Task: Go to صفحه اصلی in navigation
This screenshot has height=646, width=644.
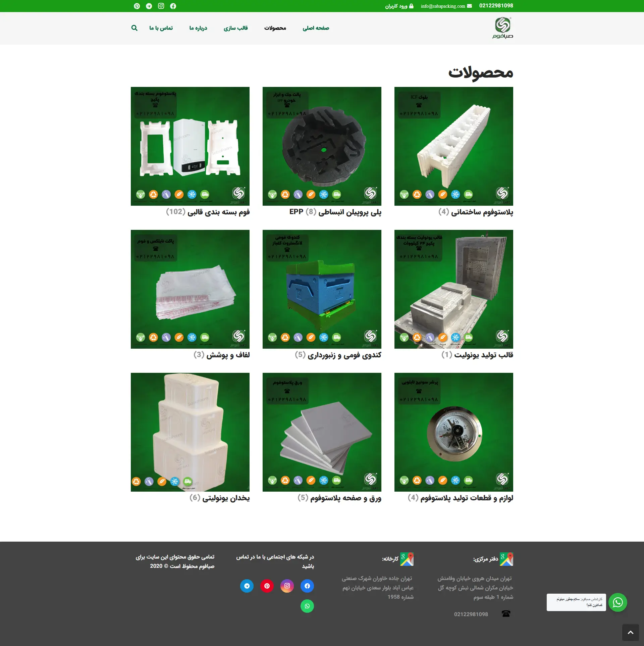Action: click(316, 28)
